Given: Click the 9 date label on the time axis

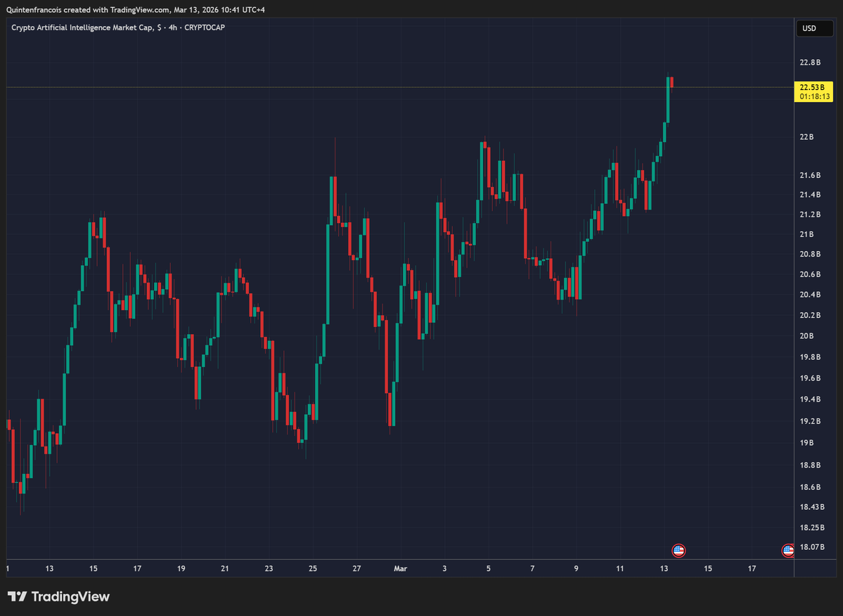Looking at the screenshot, I should [x=576, y=568].
